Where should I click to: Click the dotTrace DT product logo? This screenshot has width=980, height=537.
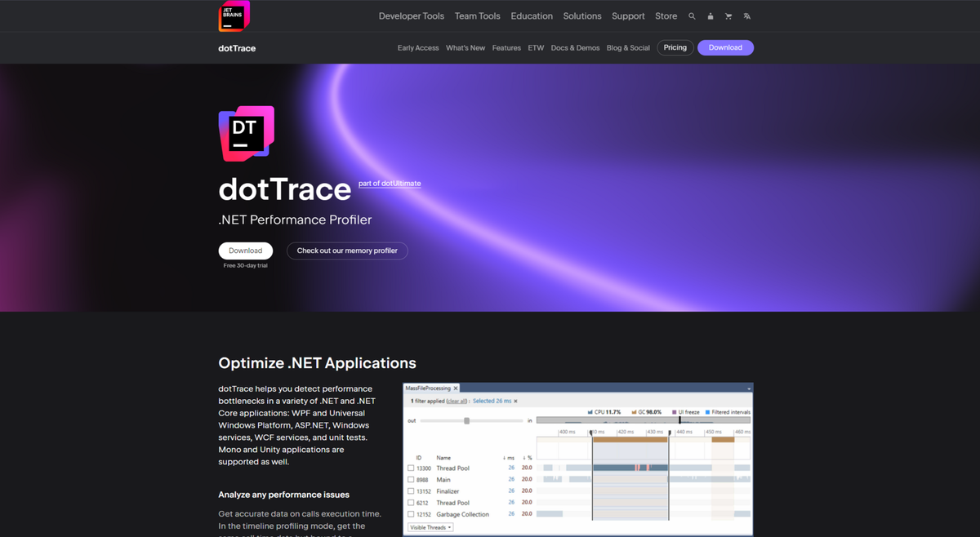pyautogui.click(x=247, y=133)
